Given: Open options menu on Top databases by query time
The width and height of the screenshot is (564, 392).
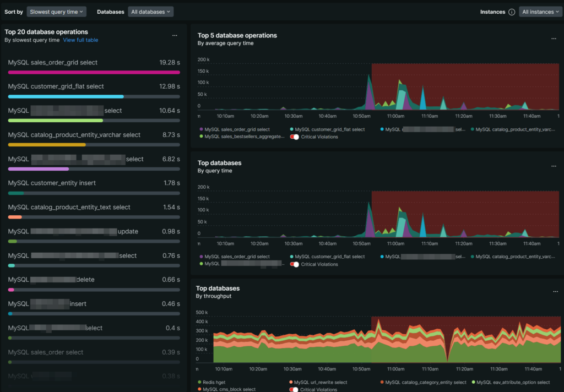Looking at the screenshot, I should click(x=554, y=165).
